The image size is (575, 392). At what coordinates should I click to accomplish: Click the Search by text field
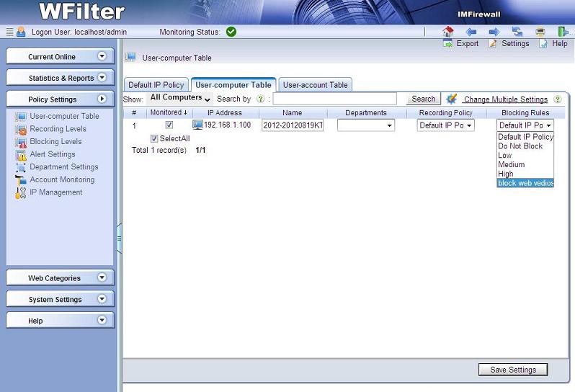pos(335,99)
